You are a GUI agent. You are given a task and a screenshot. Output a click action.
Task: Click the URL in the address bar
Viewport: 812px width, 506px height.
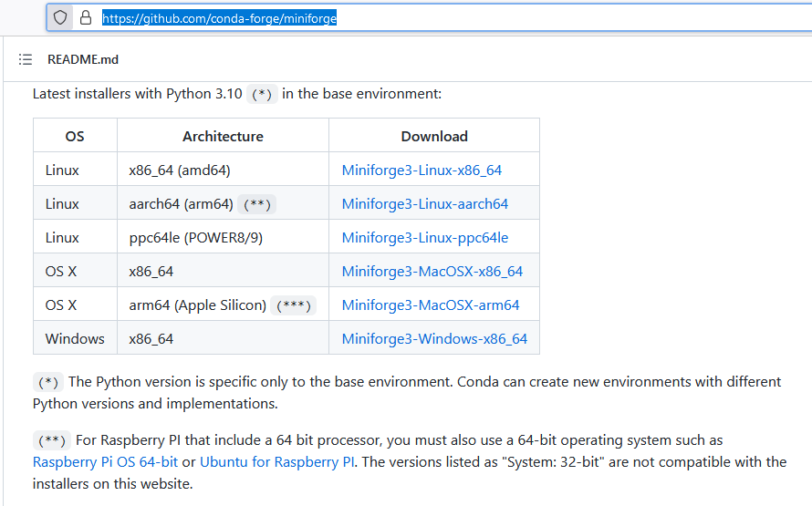pos(219,18)
